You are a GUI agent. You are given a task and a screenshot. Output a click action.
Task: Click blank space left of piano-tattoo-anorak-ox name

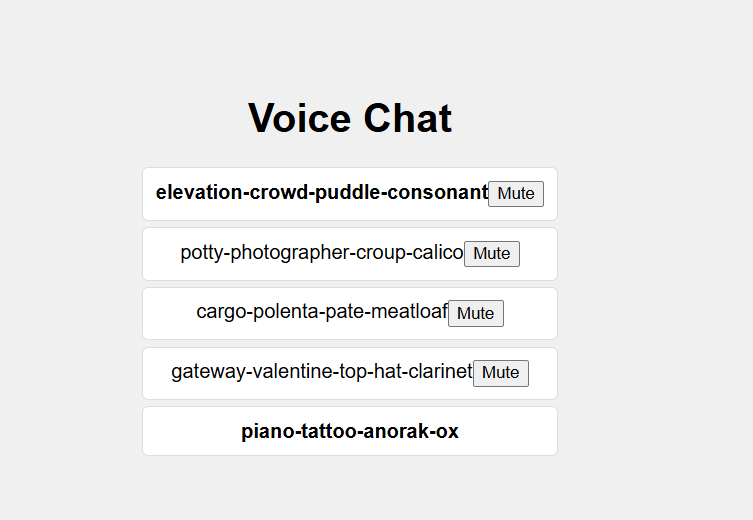click(x=192, y=432)
